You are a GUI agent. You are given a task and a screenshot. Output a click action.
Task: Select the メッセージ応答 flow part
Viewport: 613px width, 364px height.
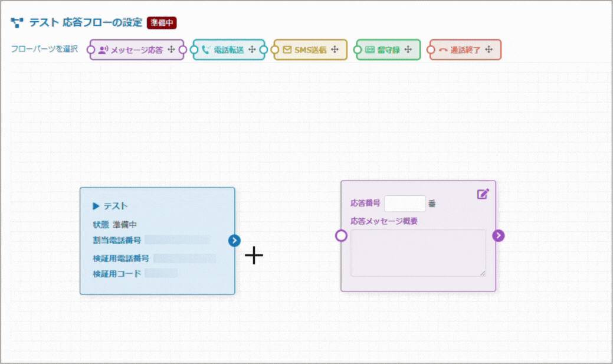(x=137, y=50)
